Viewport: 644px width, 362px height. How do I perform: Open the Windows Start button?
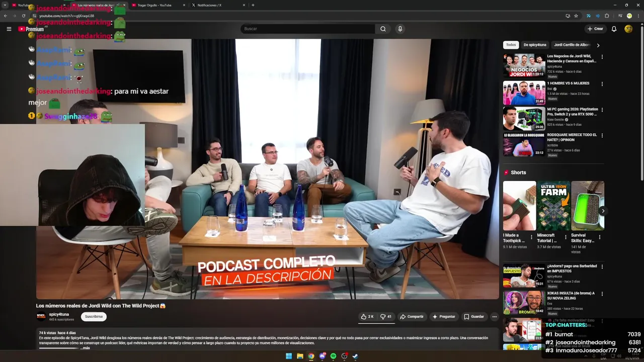pos(289,356)
